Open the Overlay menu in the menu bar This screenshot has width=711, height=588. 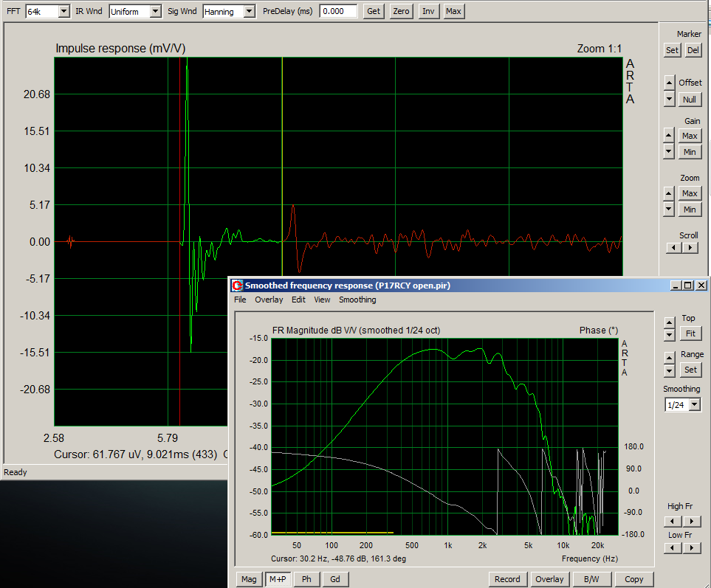tap(269, 300)
